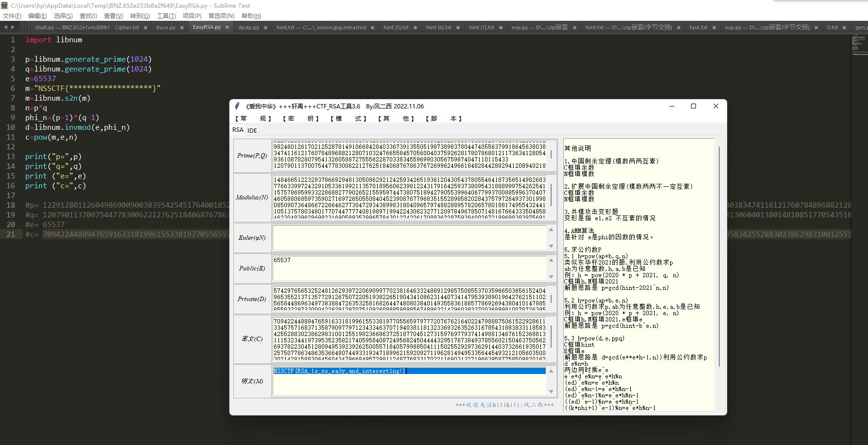Open the 模式 menu in RSA tool

[348, 119]
